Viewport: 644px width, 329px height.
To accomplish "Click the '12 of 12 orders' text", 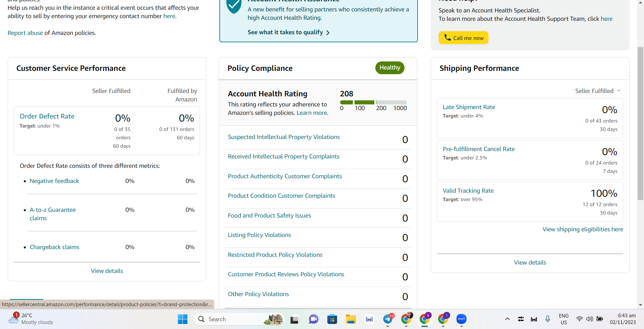I will coord(600,204).
